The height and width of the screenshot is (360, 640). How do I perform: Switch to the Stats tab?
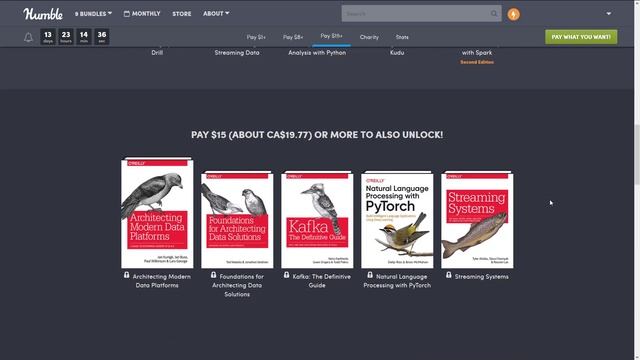coord(402,37)
